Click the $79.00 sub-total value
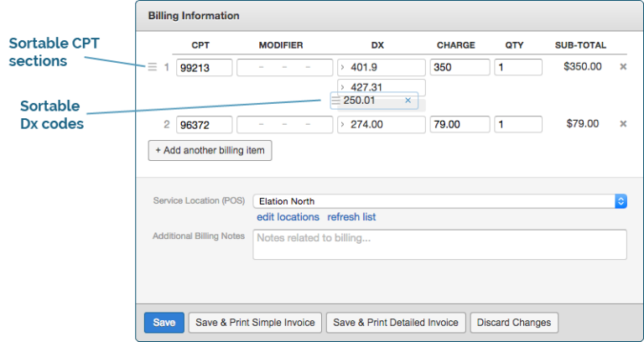Image resolution: width=644 pixels, height=342 pixels. (583, 123)
